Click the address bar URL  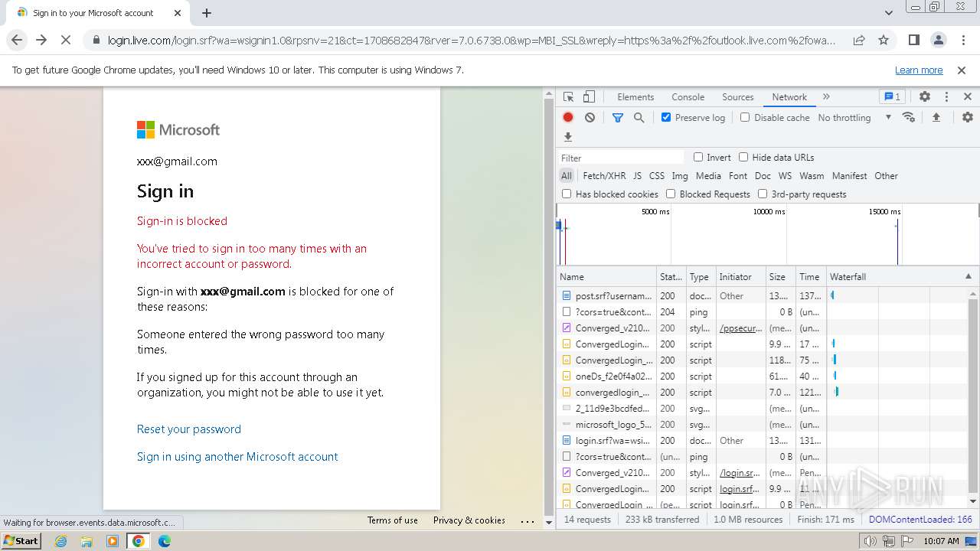click(x=471, y=41)
